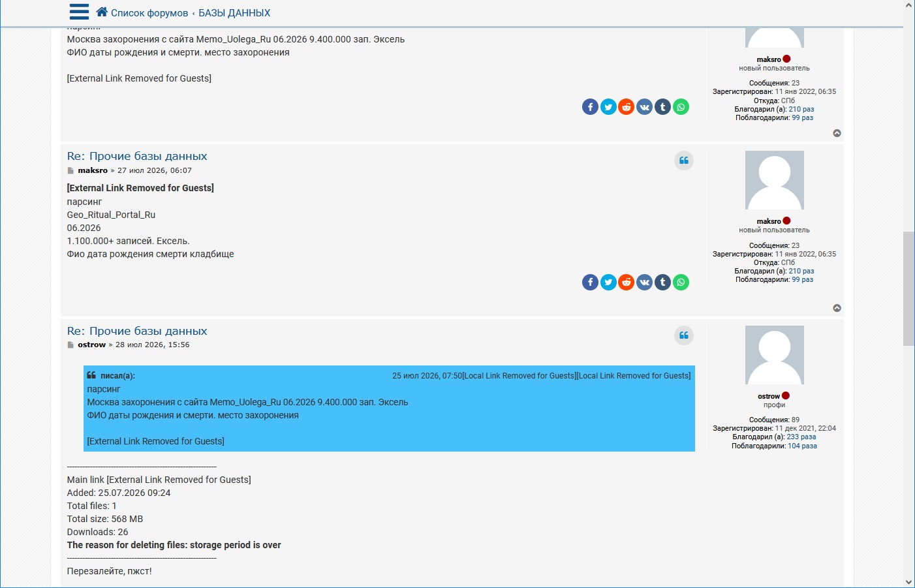
Task: Click the line Фио дата рождения смерти кладбище
Action: (x=150, y=254)
